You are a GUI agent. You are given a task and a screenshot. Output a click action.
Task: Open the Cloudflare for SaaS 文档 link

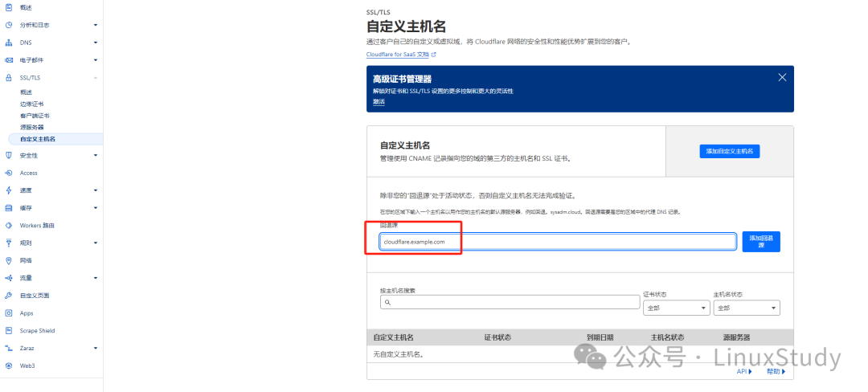[400, 55]
